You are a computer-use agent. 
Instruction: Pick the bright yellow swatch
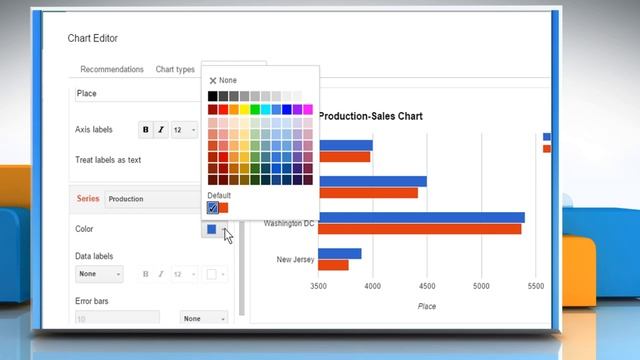[244, 109]
